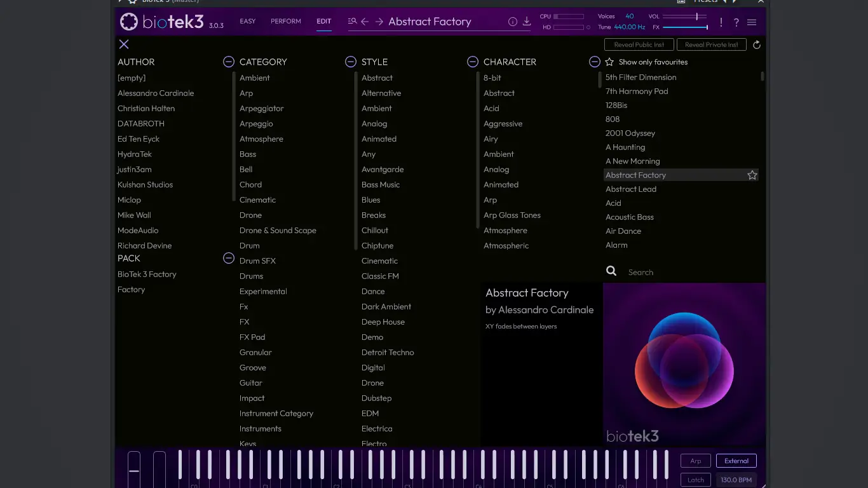
Task: Click the BioTek 3 ring logo icon
Action: [x=129, y=22]
